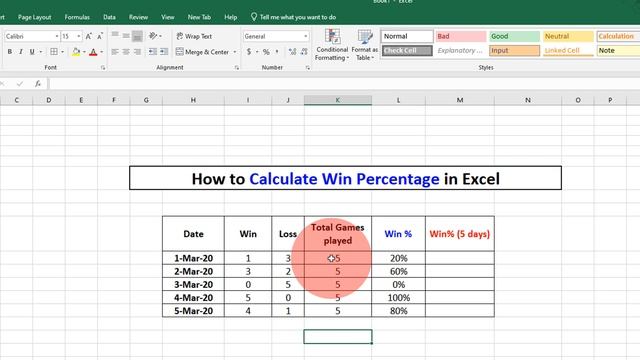Click the Decrease Font Size icon
The image size is (640, 360).
[100, 36]
